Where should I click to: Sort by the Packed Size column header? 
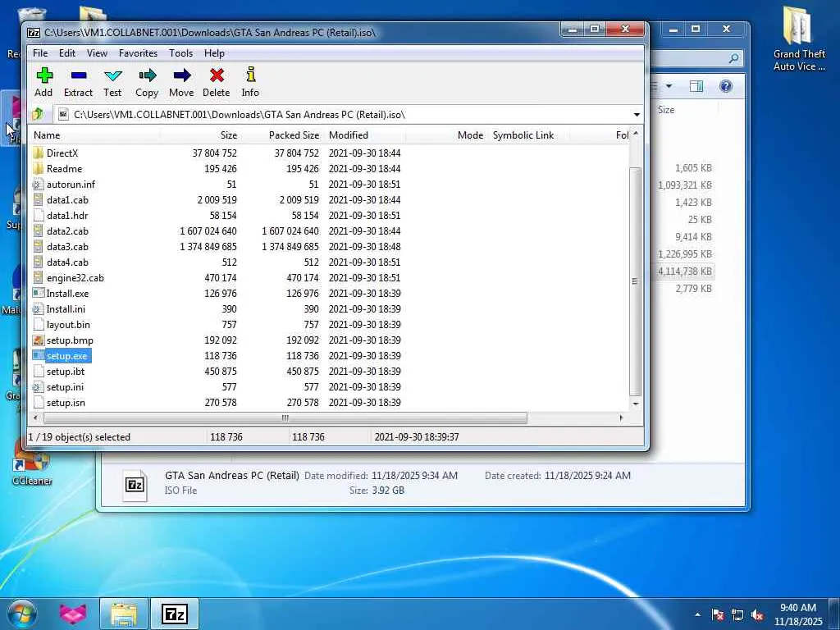[282, 135]
